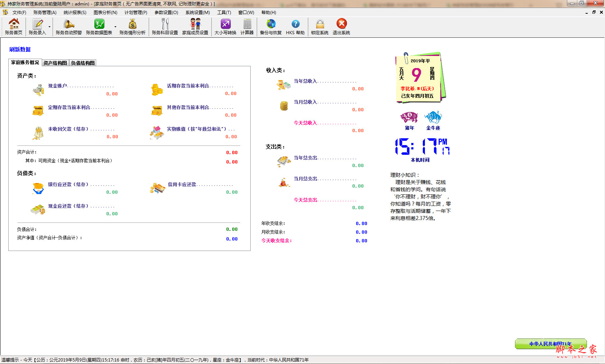The image size is (605, 364).
Task: Launch 账务情形分析 money bag icon
Action: click(x=132, y=27)
